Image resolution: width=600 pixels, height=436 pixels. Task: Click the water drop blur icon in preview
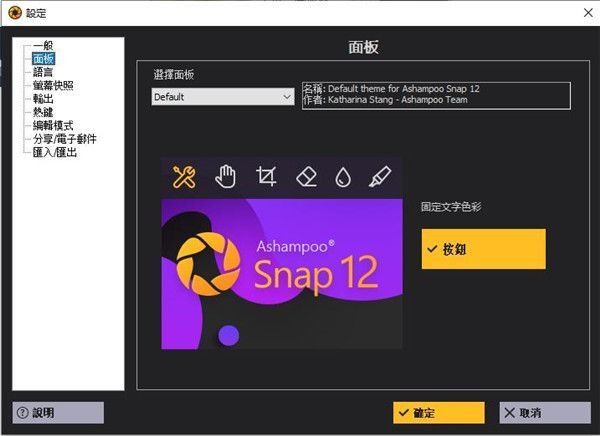tap(343, 178)
